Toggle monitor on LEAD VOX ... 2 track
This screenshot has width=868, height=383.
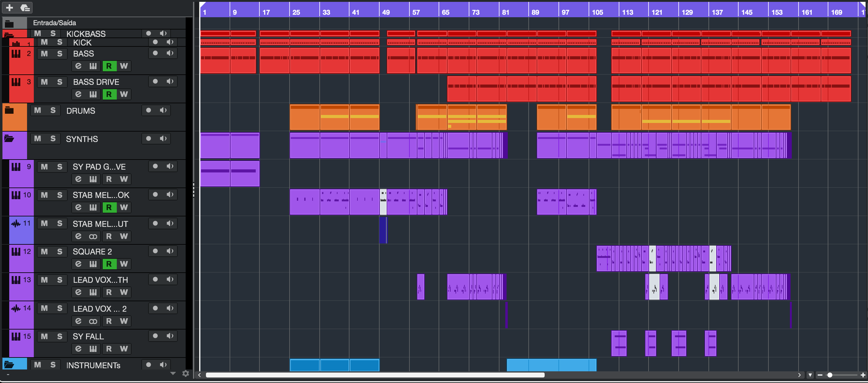[170, 308]
